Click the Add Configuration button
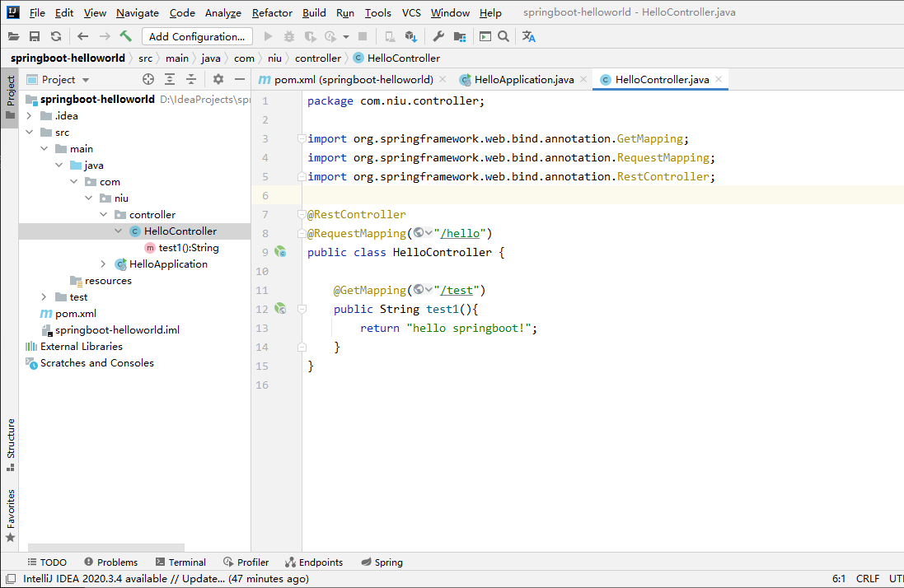Screen dimensions: 904x588 pos(197,36)
